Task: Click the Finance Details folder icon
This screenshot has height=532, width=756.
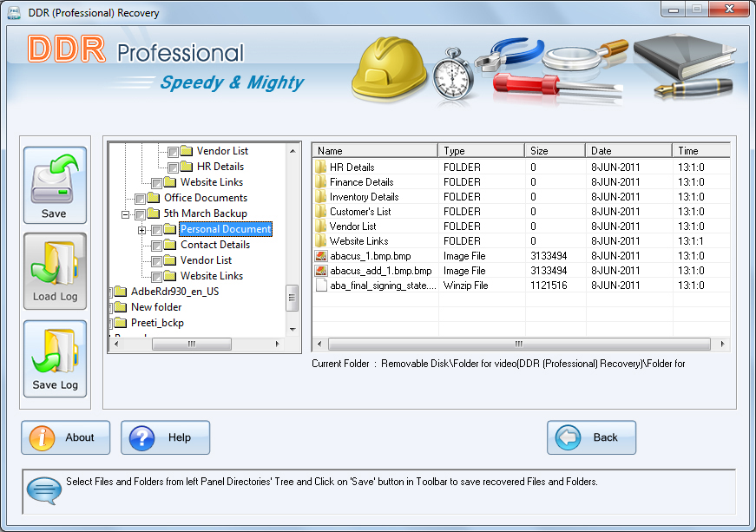Action: [320, 182]
